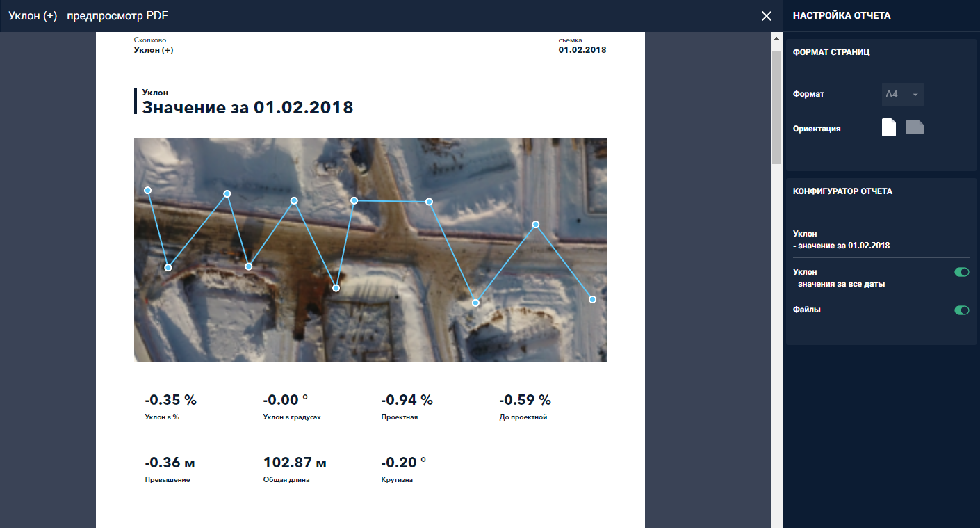Viewport: 980px width, 528px height.
Task: Select landscape page orientation icon
Action: [915, 127]
